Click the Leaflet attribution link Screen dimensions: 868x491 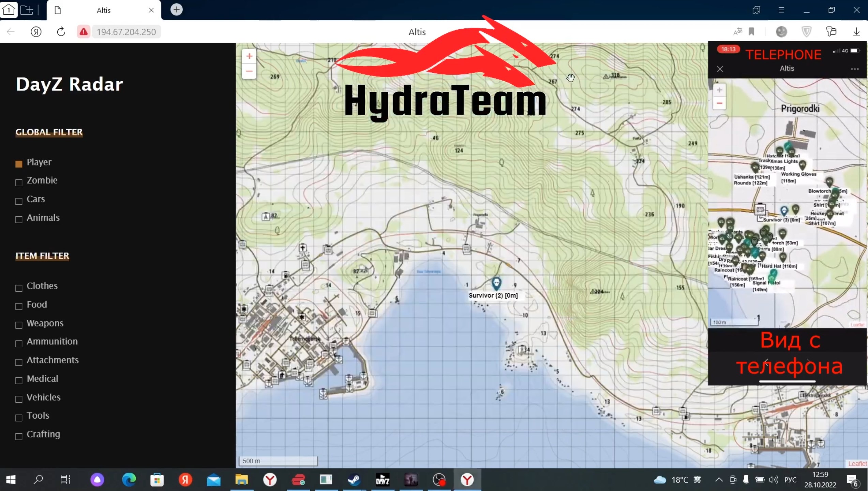857,463
